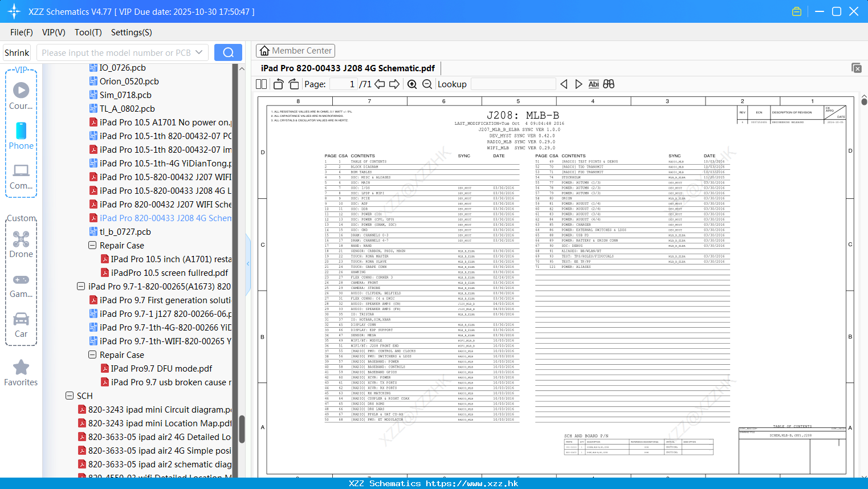Screen dimensions: 868x489
Task: Collapse the first Repair Case folder under tl_b_0727.pcb
Action: (92, 246)
